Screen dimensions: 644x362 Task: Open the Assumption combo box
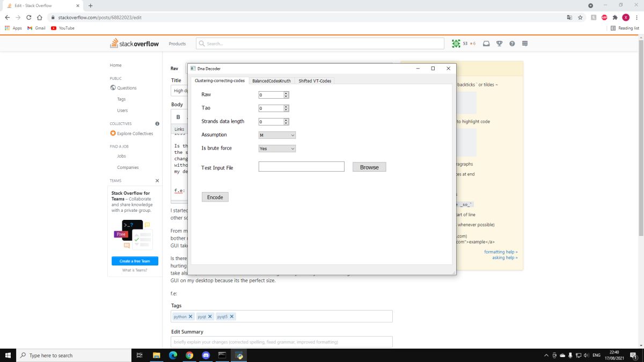277,135
